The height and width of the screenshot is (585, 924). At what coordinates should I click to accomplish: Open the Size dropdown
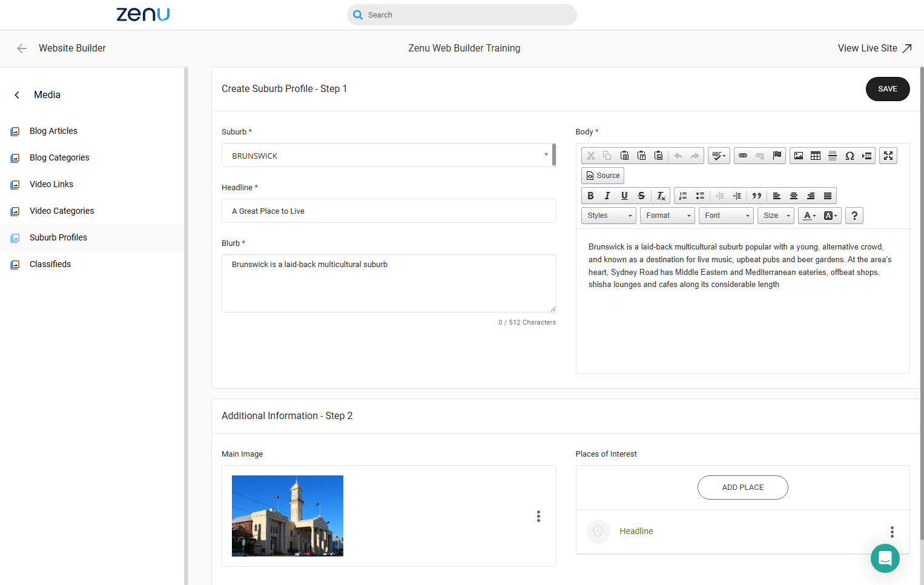point(776,216)
